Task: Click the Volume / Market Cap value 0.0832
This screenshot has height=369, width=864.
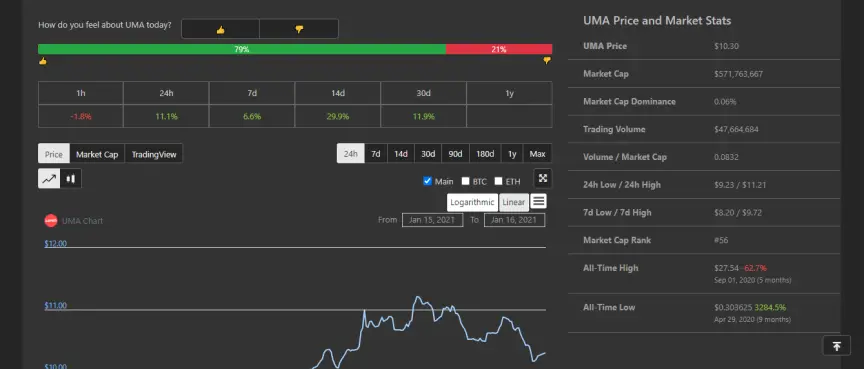Action: coord(726,157)
